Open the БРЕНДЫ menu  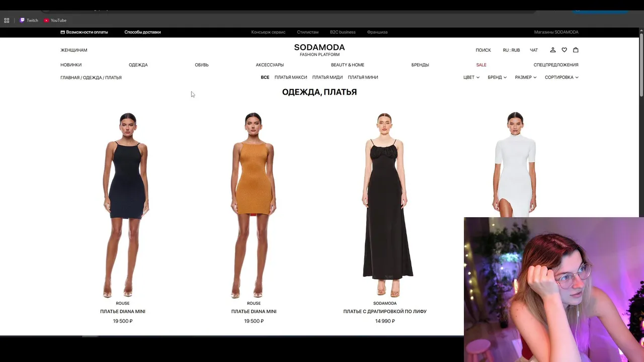point(420,65)
